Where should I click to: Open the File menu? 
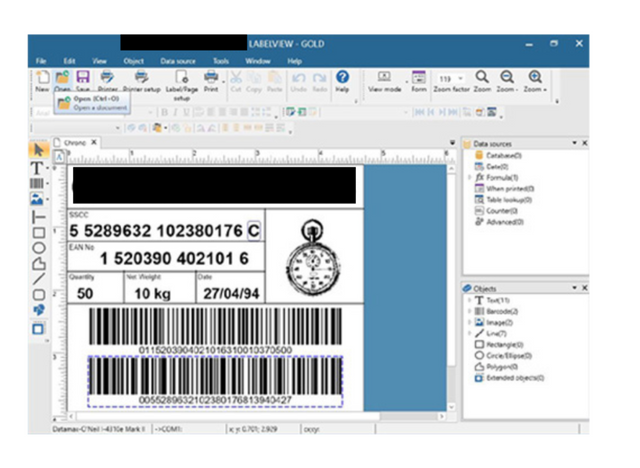(41, 61)
